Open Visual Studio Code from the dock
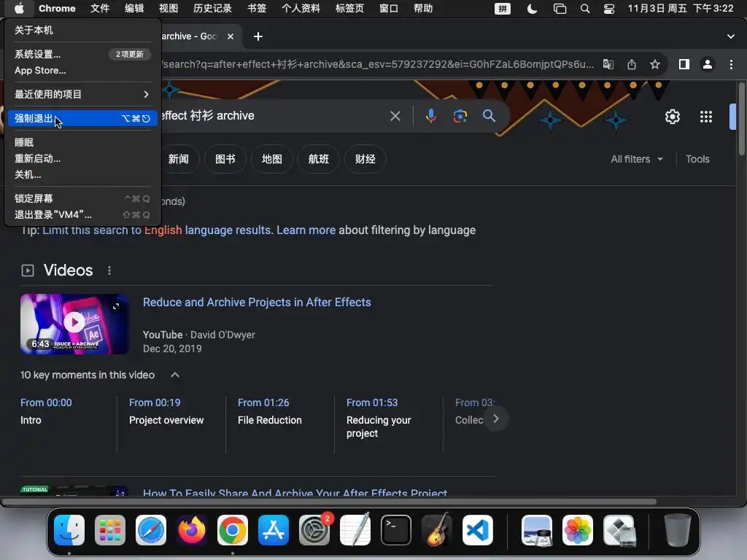 click(x=477, y=530)
